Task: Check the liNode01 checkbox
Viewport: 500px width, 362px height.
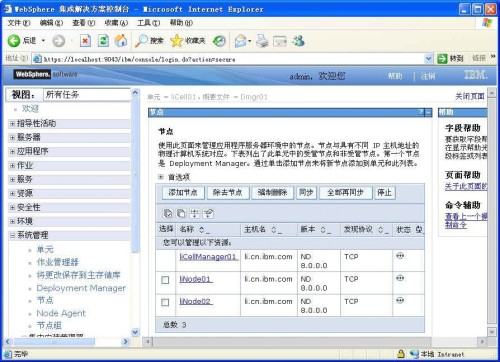Action: [x=165, y=280]
